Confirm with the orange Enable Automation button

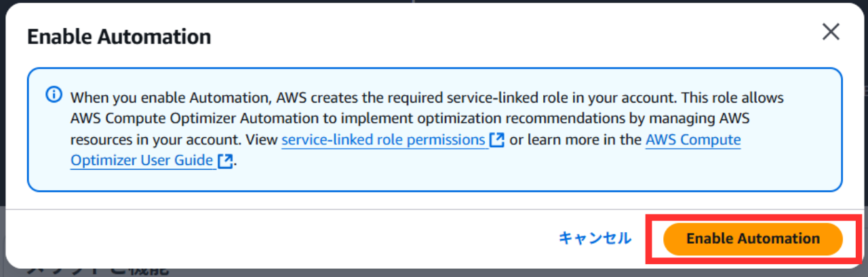click(753, 238)
